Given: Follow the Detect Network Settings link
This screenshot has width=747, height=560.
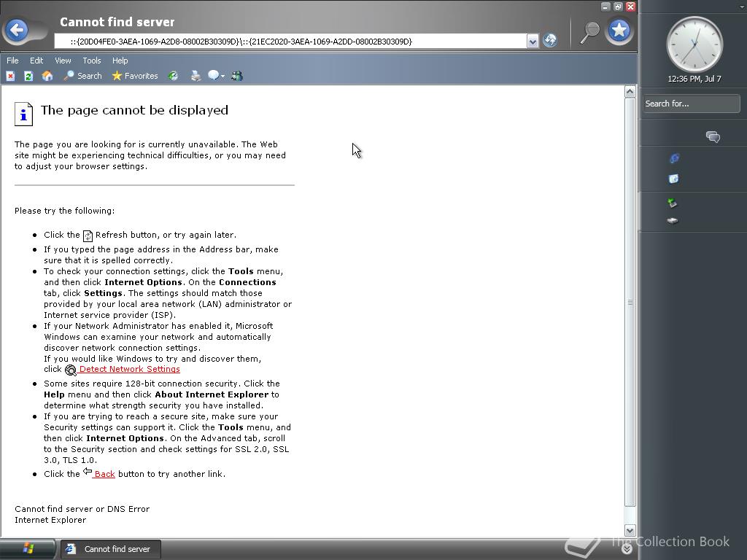Looking at the screenshot, I should (130, 369).
